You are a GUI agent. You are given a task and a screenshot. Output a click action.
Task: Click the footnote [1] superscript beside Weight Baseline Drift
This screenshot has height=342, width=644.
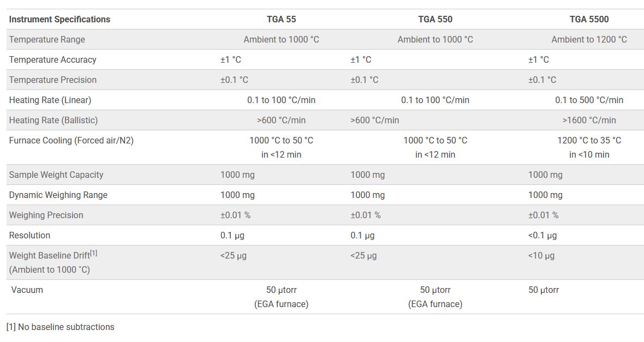coord(94,253)
